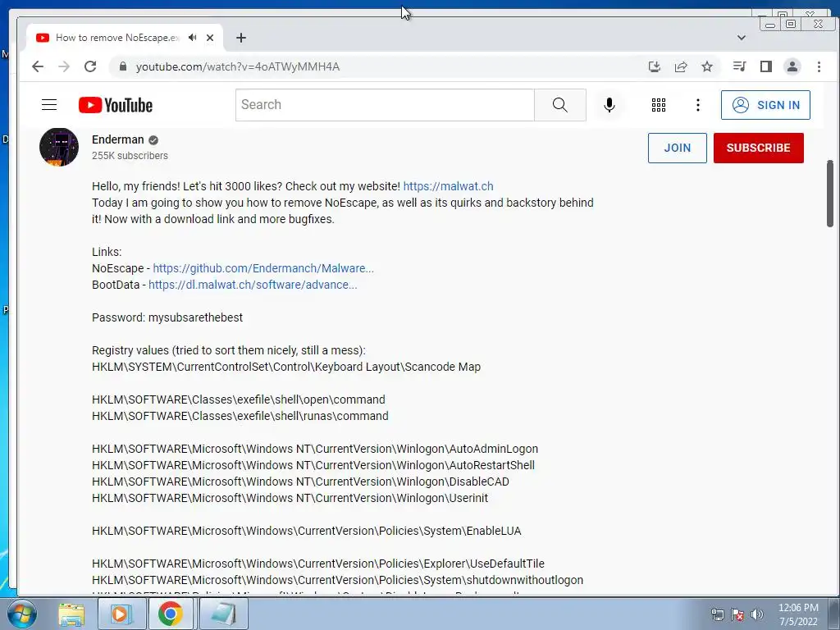
Task: Open YouTube hamburger guide menu
Action: 49,104
